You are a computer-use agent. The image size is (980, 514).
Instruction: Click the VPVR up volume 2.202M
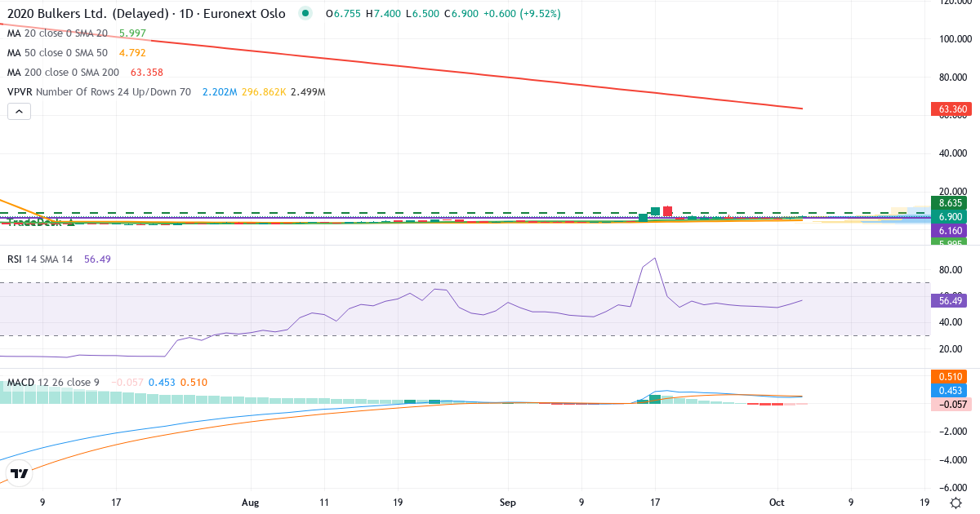(x=219, y=92)
